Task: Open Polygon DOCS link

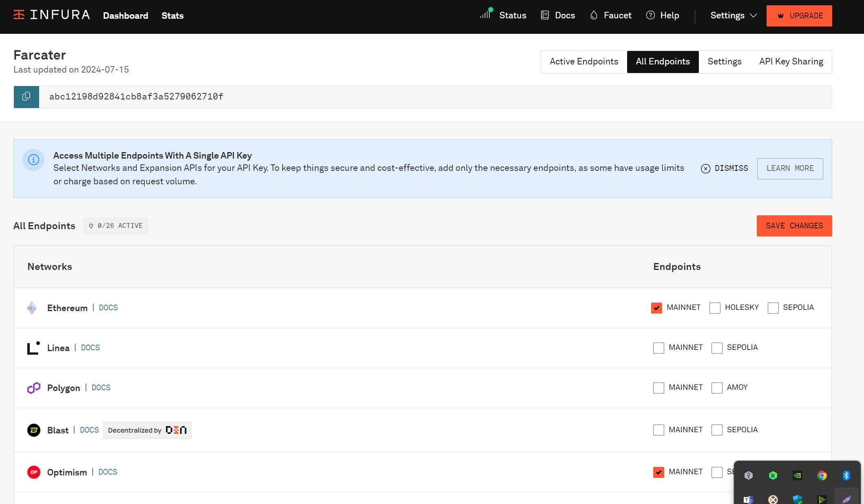Action: [x=101, y=388]
